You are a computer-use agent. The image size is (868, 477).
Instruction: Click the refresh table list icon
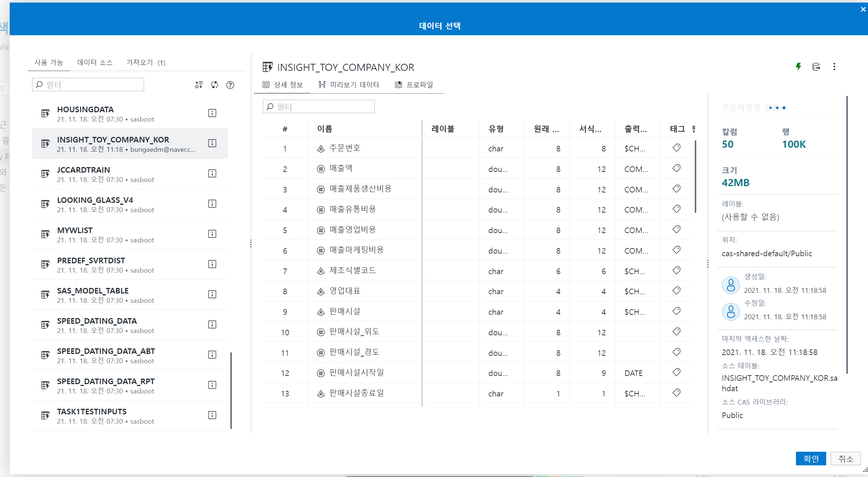[x=214, y=85]
